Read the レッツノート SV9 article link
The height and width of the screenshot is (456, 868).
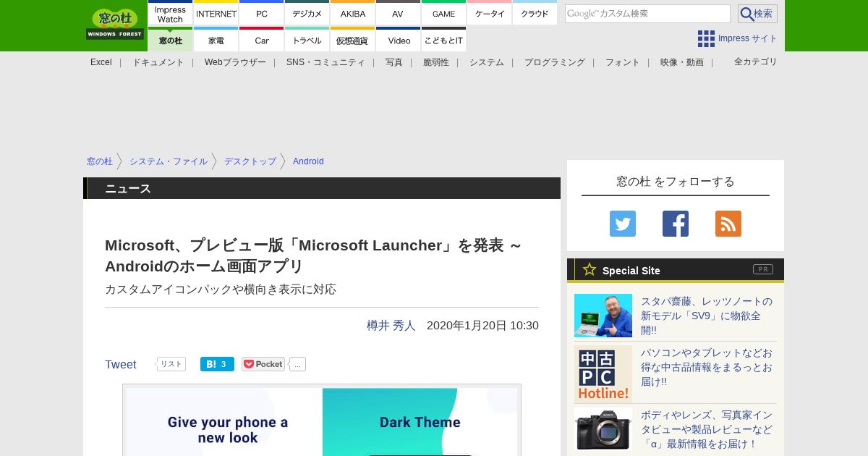[x=707, y=316]
